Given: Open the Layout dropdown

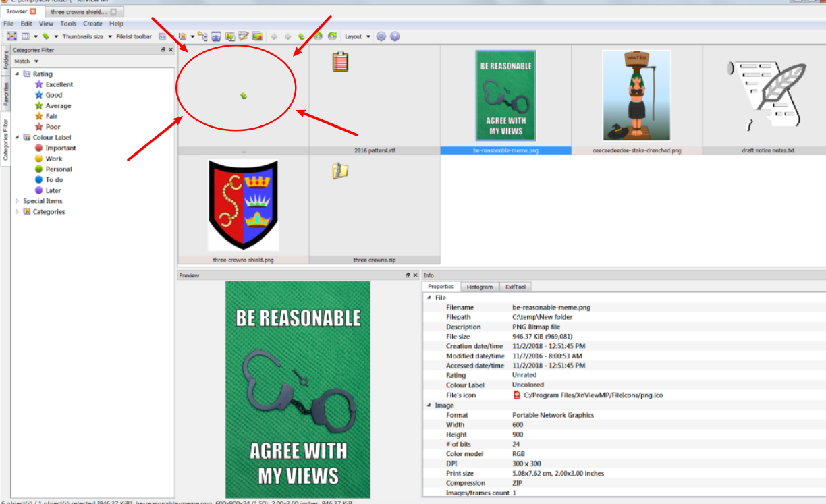Looking at the screenshot, I should [x=358, y=36].
